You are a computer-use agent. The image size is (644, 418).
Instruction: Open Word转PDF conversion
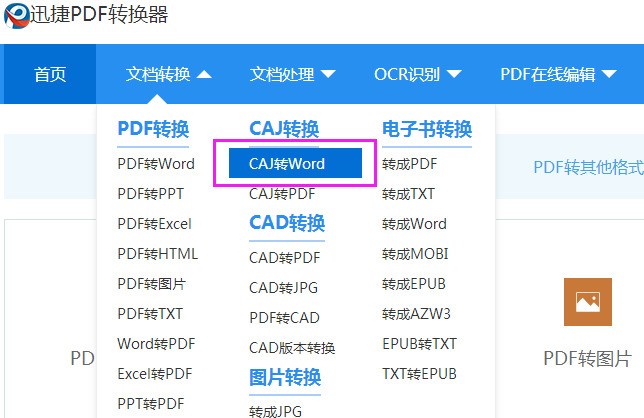pyautogui.click(x=156, y=344)
